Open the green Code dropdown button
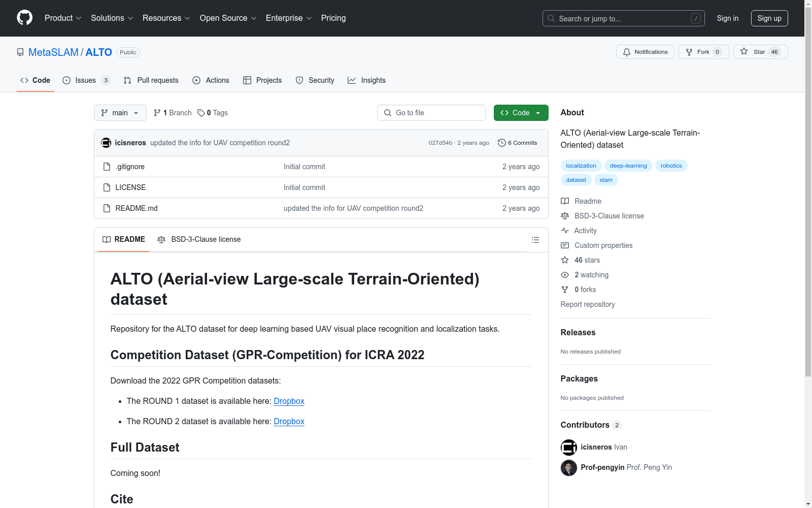The width and height of the screenshot is (812, 508). click(x=521, y=113)
